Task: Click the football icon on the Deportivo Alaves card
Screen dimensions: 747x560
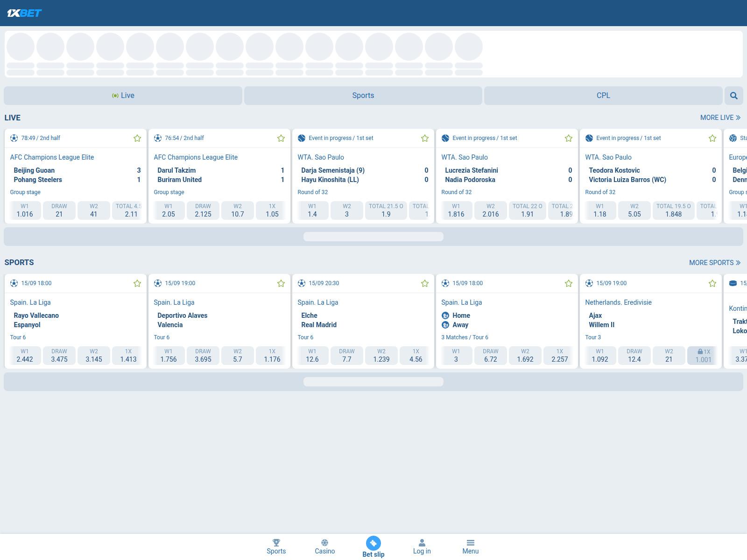Action: (158, 283)
